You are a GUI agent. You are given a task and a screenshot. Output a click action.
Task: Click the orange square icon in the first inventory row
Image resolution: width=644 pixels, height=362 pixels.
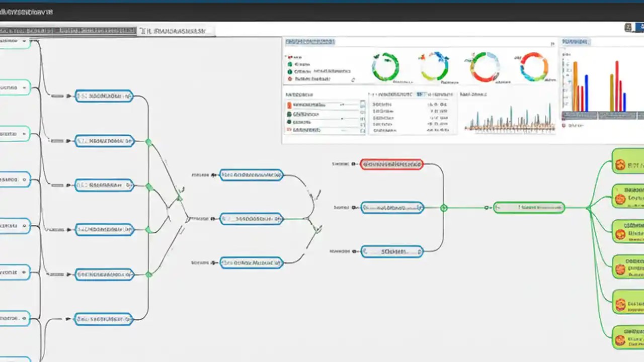coord(288,105)
